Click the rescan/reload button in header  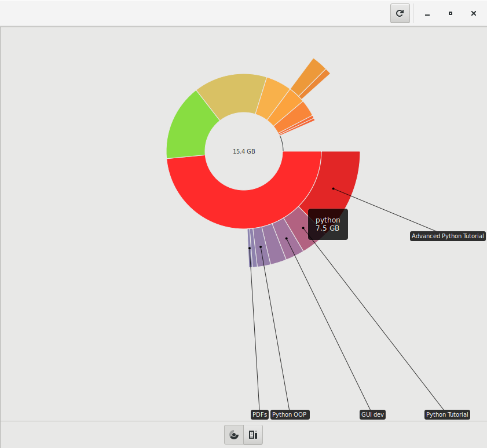400,13
